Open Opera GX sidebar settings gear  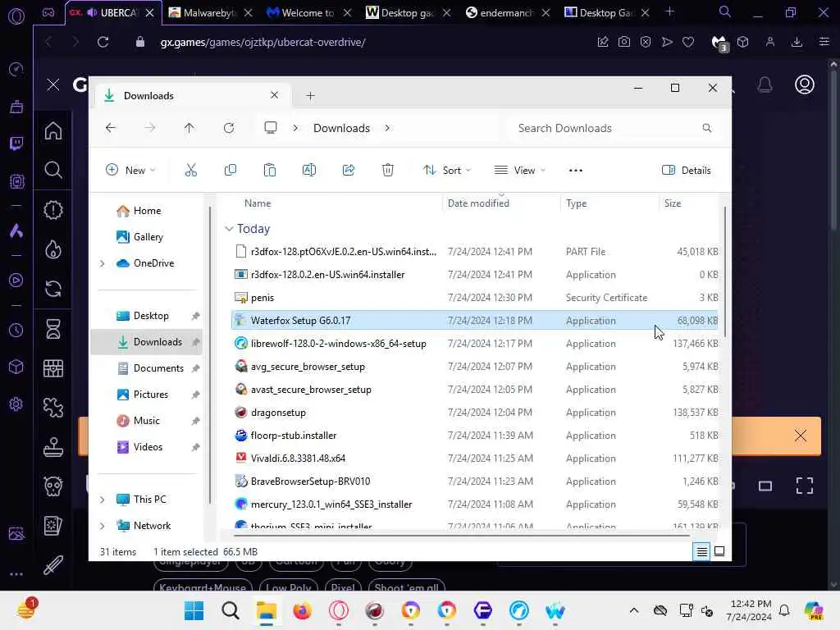pos(16,404)
